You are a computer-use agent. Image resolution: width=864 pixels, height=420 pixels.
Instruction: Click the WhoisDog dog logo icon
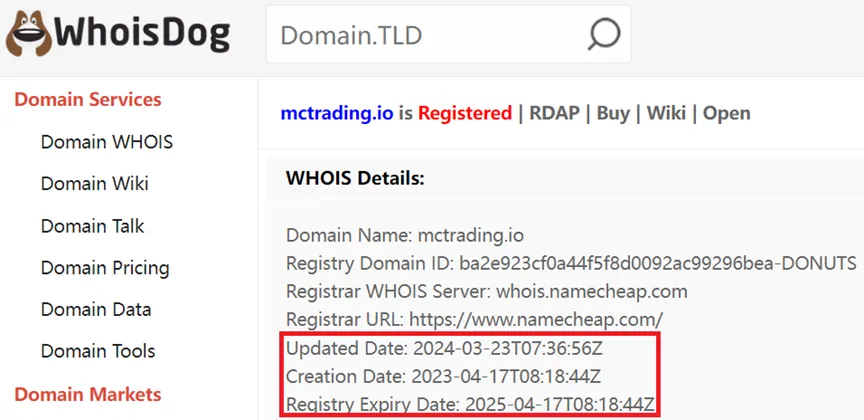[29, 34]
